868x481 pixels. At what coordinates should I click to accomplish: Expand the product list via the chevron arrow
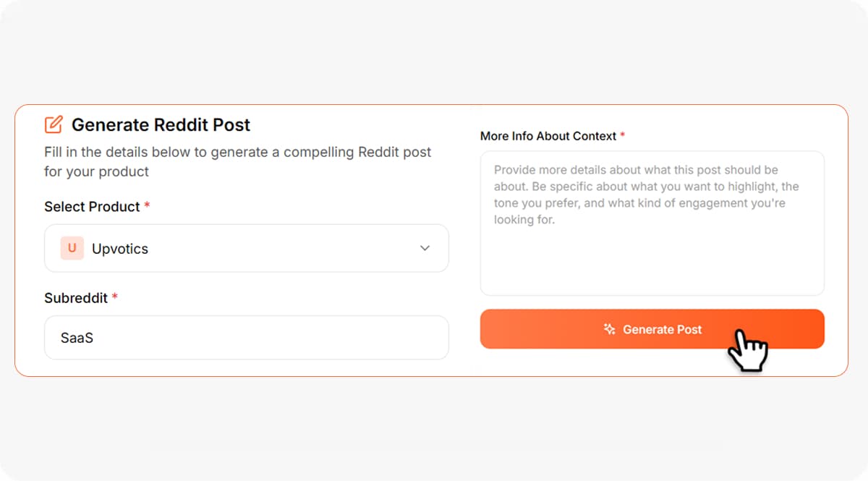tap(425, 248)
